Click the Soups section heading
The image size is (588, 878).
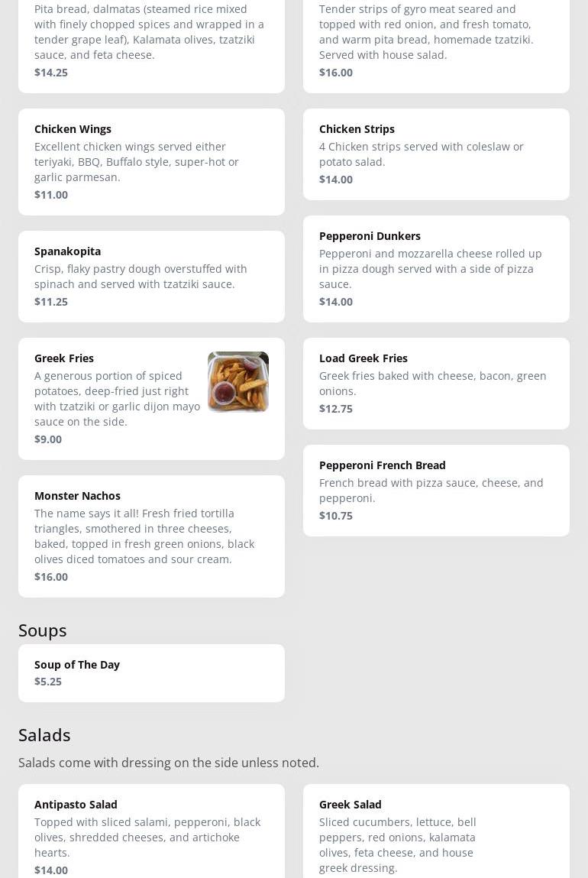click(x=43, y=630)
